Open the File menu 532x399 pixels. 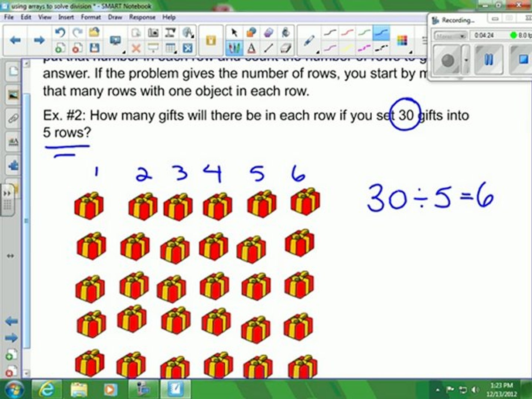tap(9, 17)
